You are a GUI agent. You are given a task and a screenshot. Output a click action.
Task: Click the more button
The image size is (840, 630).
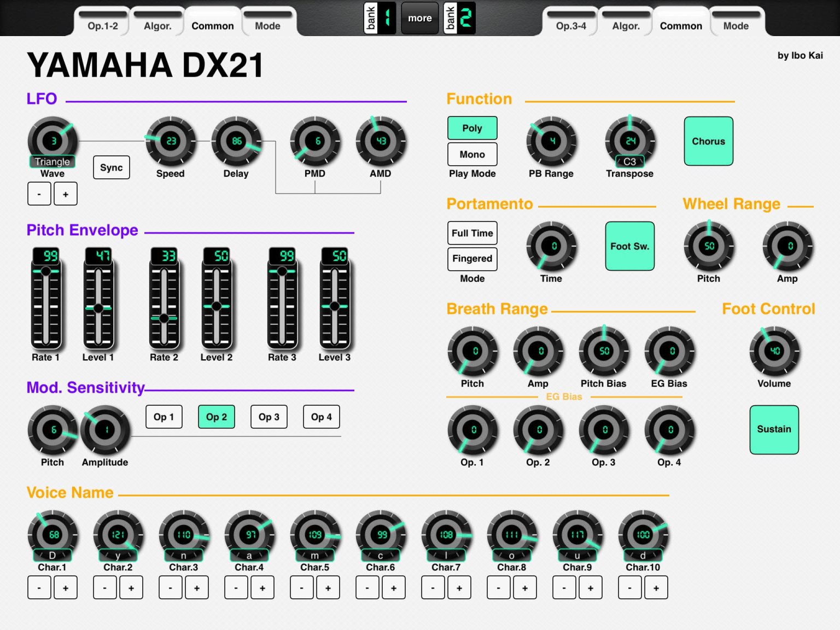click(x=420, y=18)
